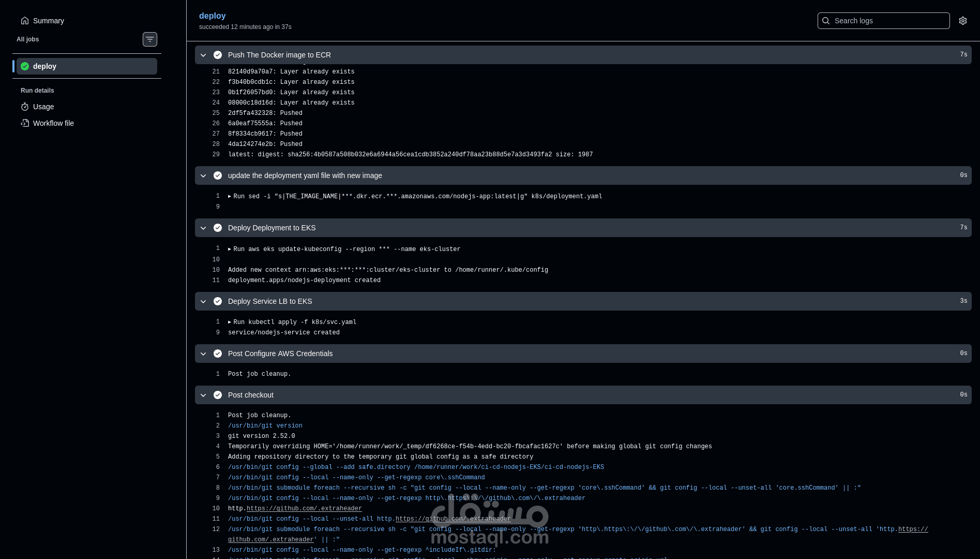Viewport: 980px width, 559px height.
Task: Click success check on Post Configure AWS Credentials
Action: pos(218,354)
